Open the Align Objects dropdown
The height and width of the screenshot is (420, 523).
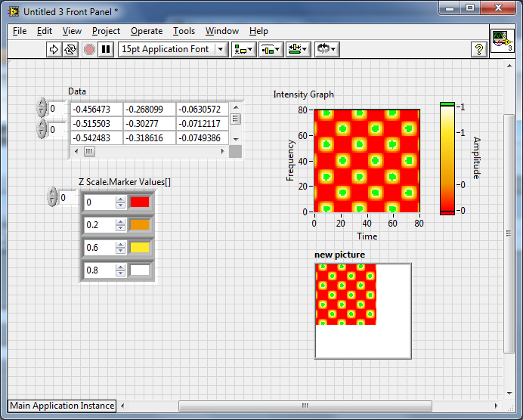click(244, 49)
